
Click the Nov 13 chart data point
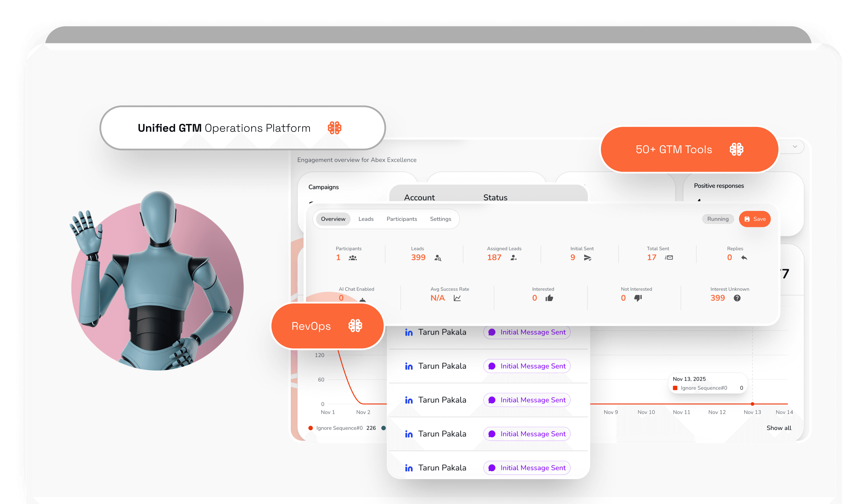[752, 404]
